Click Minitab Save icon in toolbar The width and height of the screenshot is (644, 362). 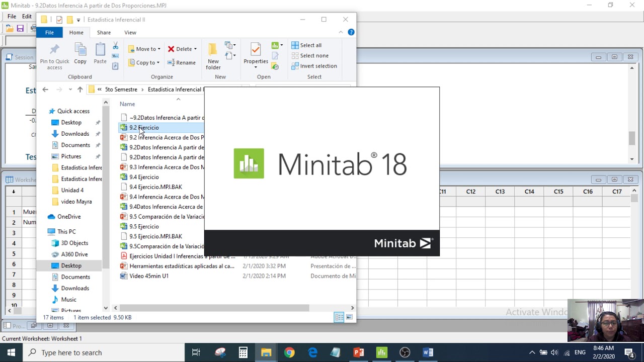[20, 29]
